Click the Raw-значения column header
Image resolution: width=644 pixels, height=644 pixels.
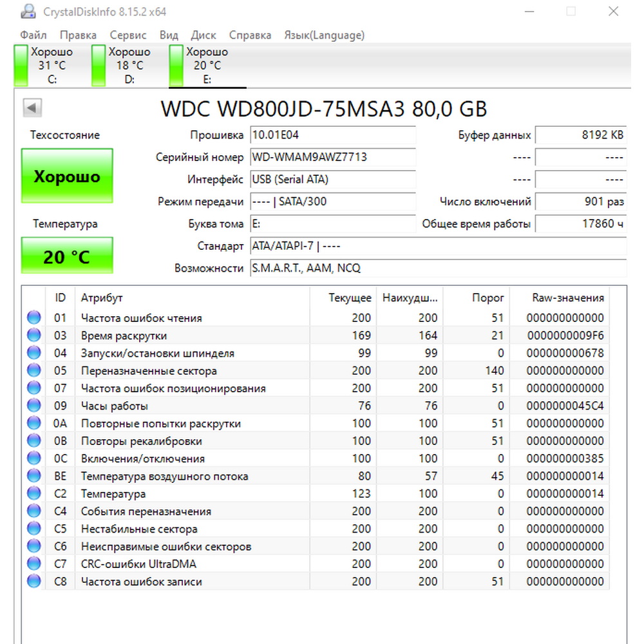tap(560, 298)
